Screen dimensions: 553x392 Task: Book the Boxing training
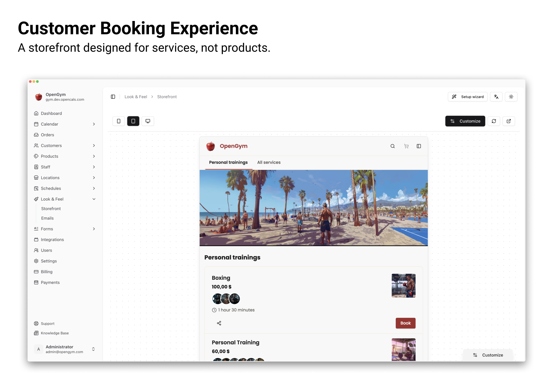406,323
